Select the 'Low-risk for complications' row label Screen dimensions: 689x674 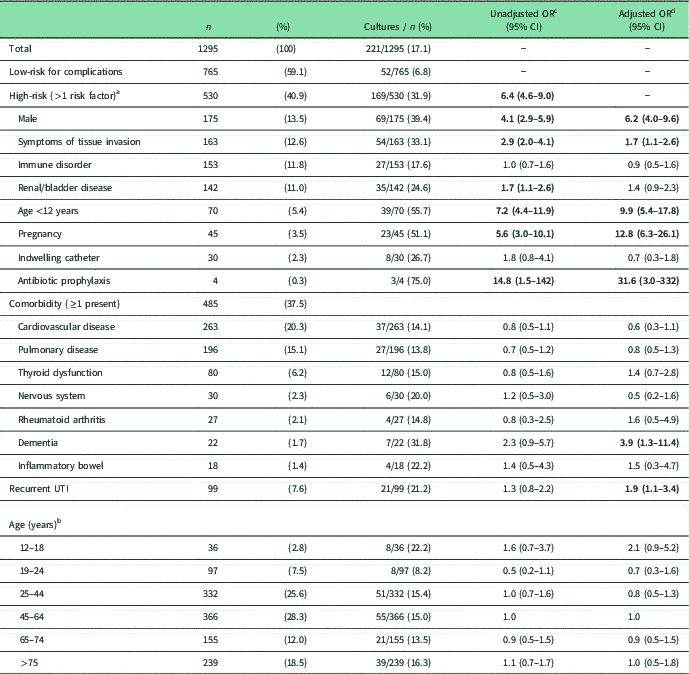tap(64, 71)
